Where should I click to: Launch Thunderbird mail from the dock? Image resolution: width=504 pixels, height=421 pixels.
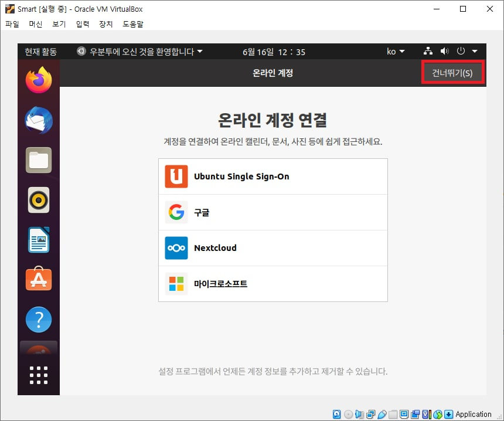click(x=39, y=120)
